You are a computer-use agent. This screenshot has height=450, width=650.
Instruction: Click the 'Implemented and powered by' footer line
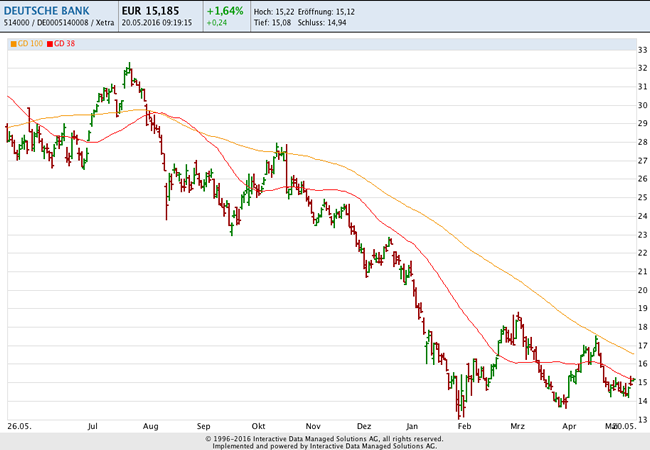click(x=324, y=446)
